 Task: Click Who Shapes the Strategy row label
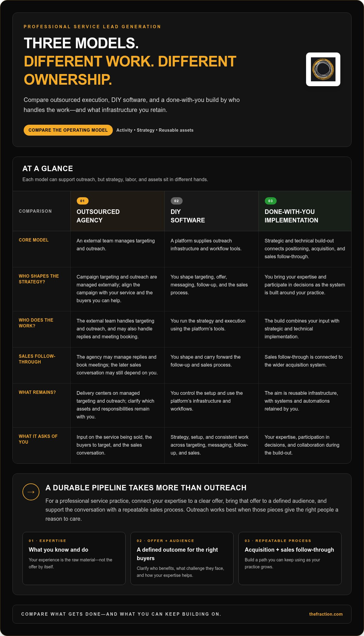39,279
